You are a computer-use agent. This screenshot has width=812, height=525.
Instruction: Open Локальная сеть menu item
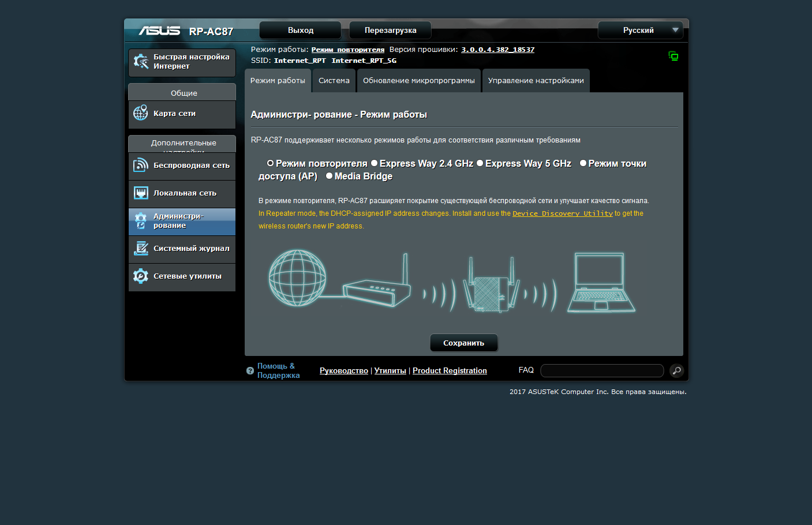(182, 193)
